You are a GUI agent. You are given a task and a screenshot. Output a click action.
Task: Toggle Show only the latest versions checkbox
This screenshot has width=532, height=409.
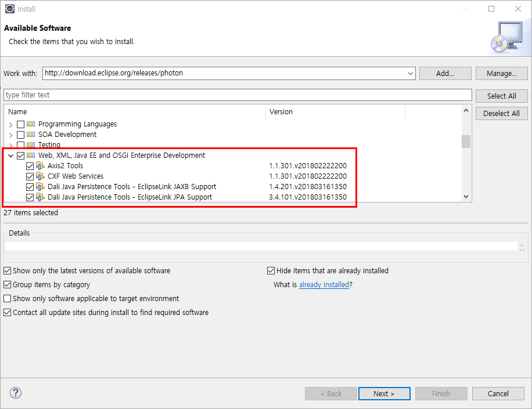click(7, 271)
